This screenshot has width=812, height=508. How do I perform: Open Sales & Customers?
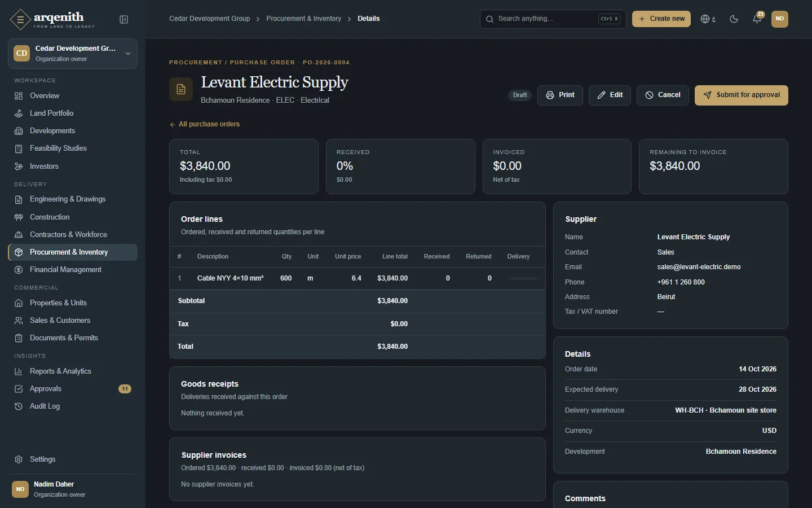point(73,321)
